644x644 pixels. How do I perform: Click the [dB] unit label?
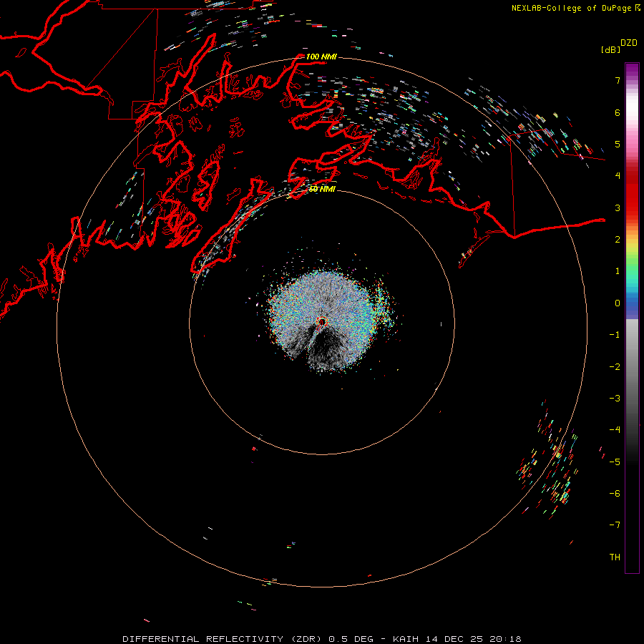point(611,49)
